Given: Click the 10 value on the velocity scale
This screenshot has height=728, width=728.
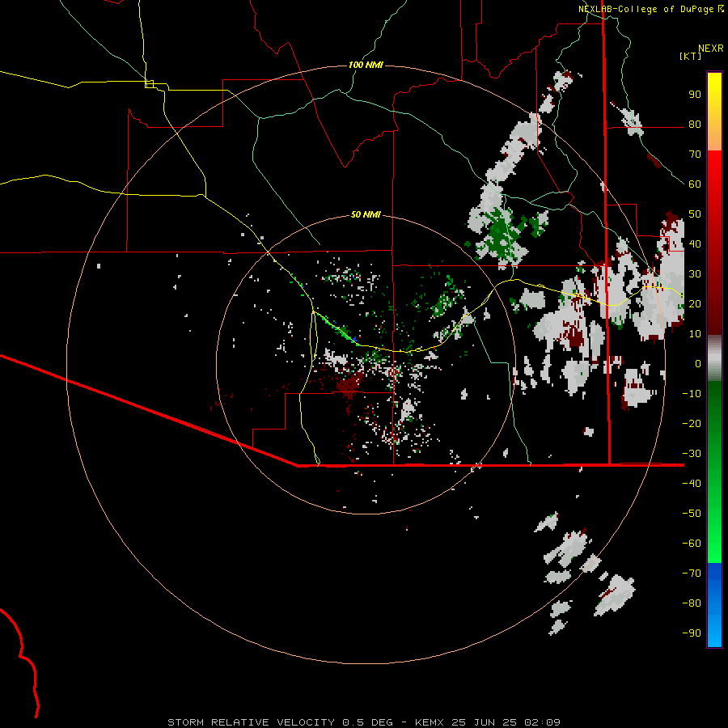Looking at the screenshot, I should 695,334.
